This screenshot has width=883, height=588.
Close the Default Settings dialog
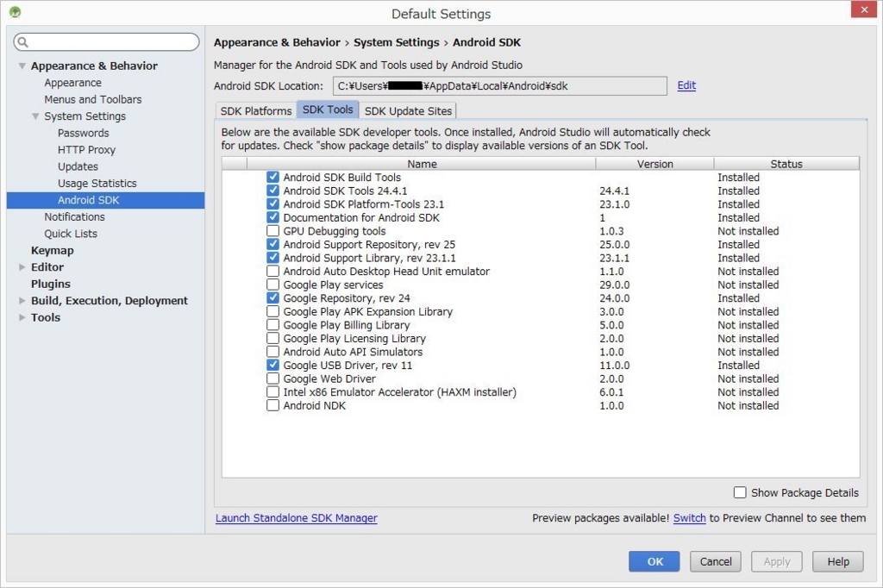(864, 9)
